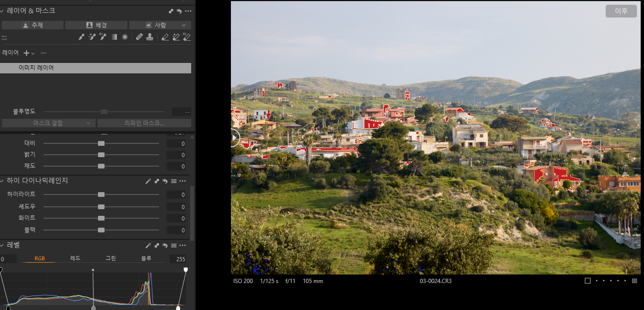The height and width of the screenshot is (310, 644).
Task: Switch to the 레드 channel tab
Action: (x=75, y=258)
